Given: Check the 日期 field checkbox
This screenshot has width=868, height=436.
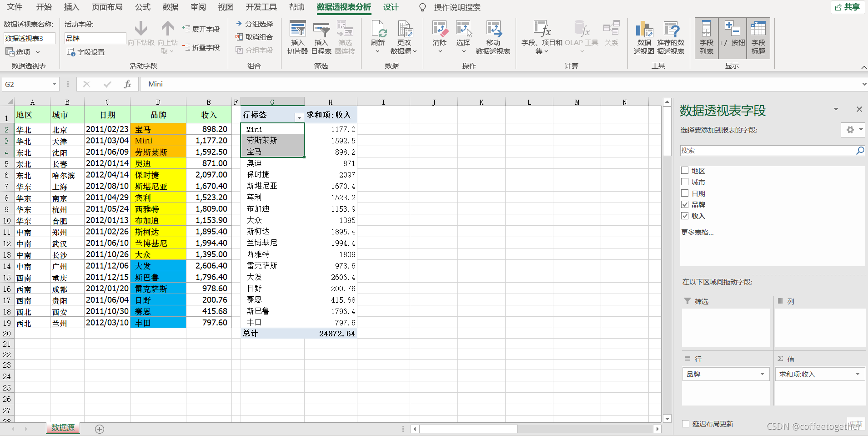Looking at the screenshot, I should point(685,193).
